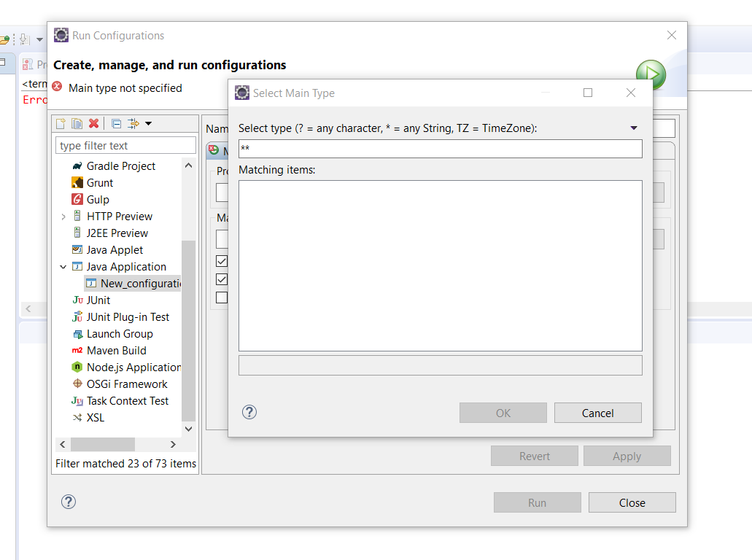Viewport: 752px width, 560px height.
Task: Toggle the first checked checkbox behind dialog
Action: (x=222, y=261)
